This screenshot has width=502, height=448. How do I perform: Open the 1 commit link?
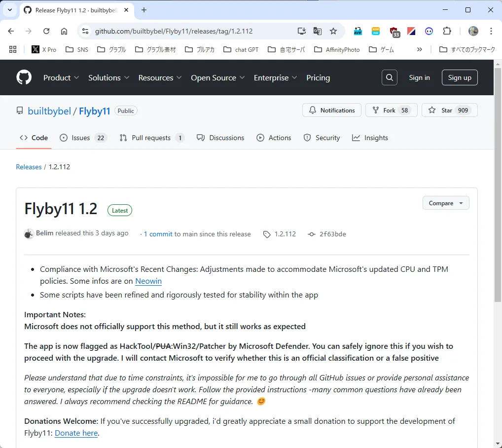pyautogui.click(x=158, y=234)
